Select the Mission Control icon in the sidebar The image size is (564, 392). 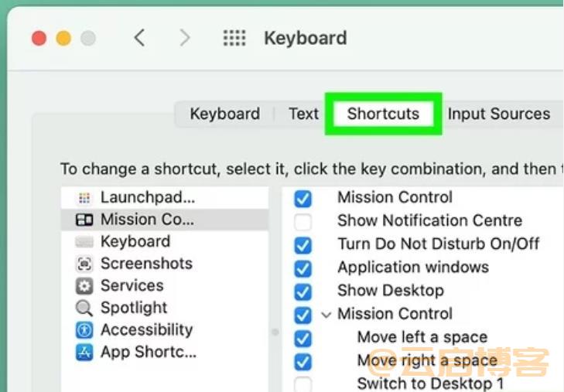click(84, 220)
